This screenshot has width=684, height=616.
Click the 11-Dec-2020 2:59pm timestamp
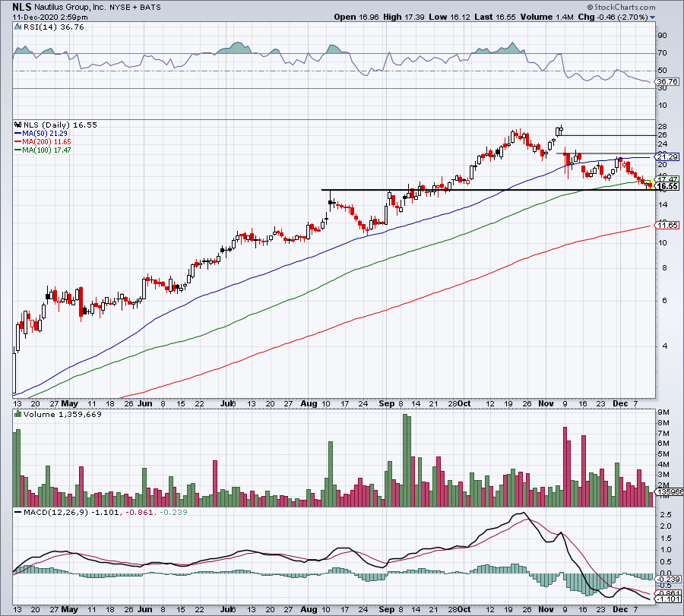tap(49, 17)
